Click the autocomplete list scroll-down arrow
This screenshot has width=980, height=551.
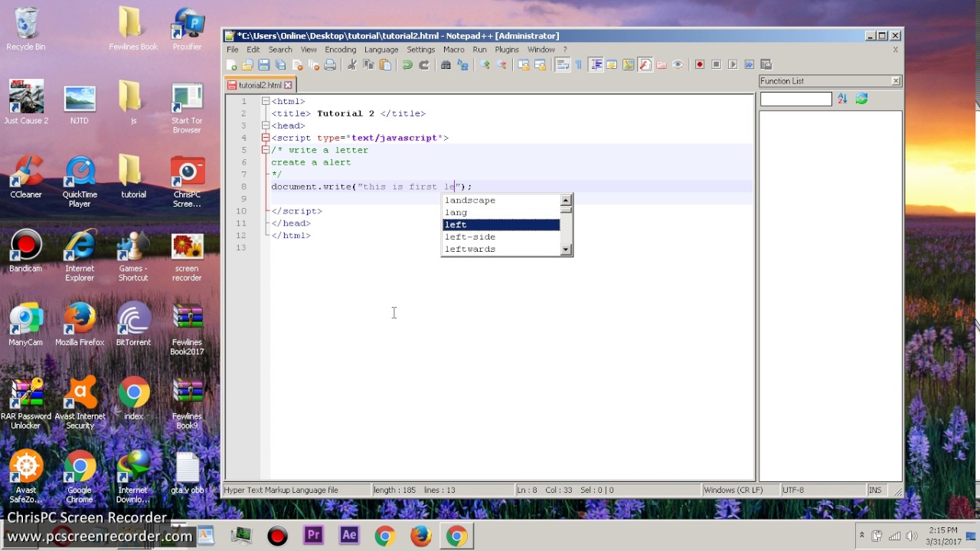566,249
